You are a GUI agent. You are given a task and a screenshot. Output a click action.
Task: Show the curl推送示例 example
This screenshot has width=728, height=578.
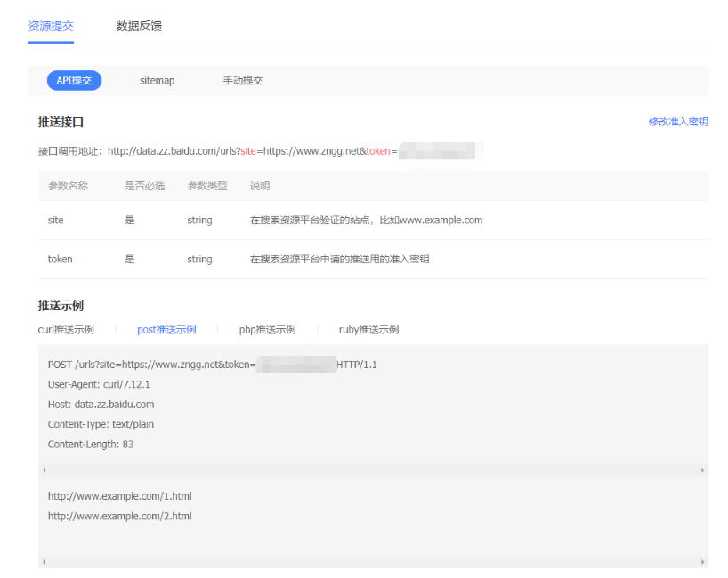[x=66, y=330]
